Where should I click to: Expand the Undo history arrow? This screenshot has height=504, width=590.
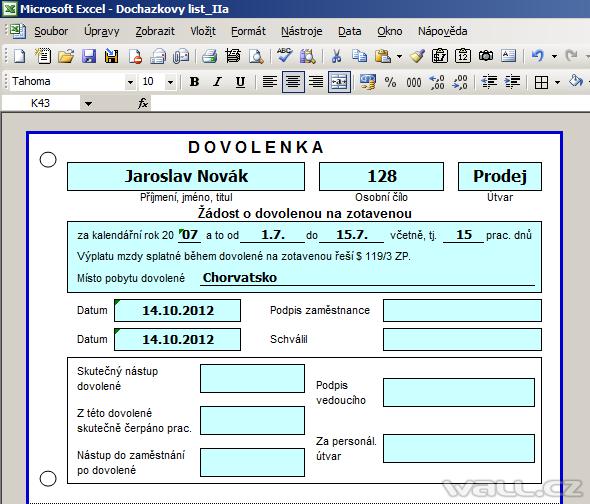click(x=554, y=56)
